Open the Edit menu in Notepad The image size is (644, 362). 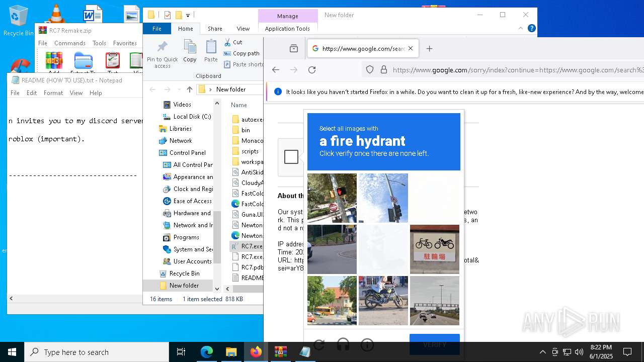pyautogui.click(x=32, y=93)
